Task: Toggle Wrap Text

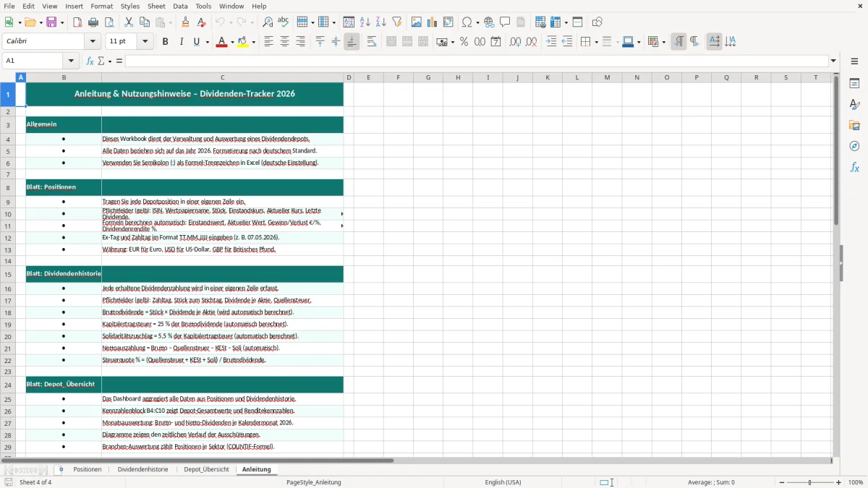Action: coord(371,42)
